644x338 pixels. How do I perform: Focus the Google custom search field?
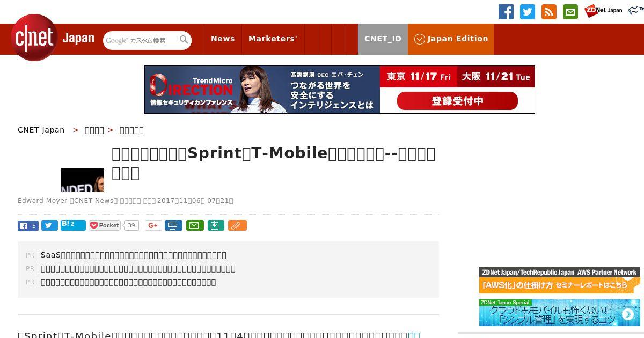click(x=141, y=40)
